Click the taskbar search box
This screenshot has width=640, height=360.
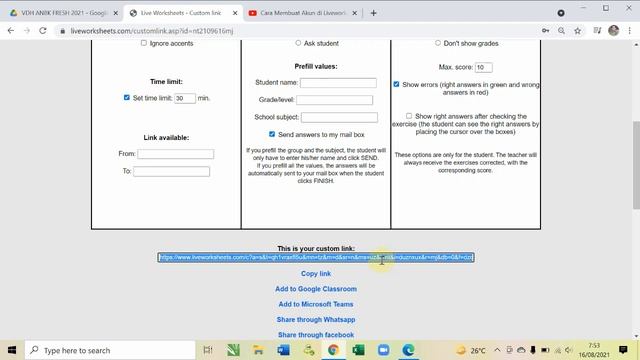[x=110, y=350]
